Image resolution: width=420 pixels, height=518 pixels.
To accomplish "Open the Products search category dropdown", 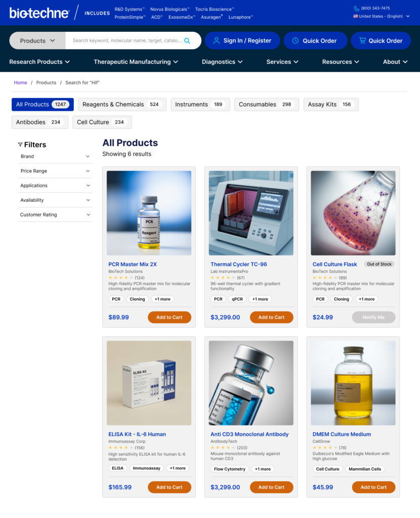I will (x=37, y=40).
